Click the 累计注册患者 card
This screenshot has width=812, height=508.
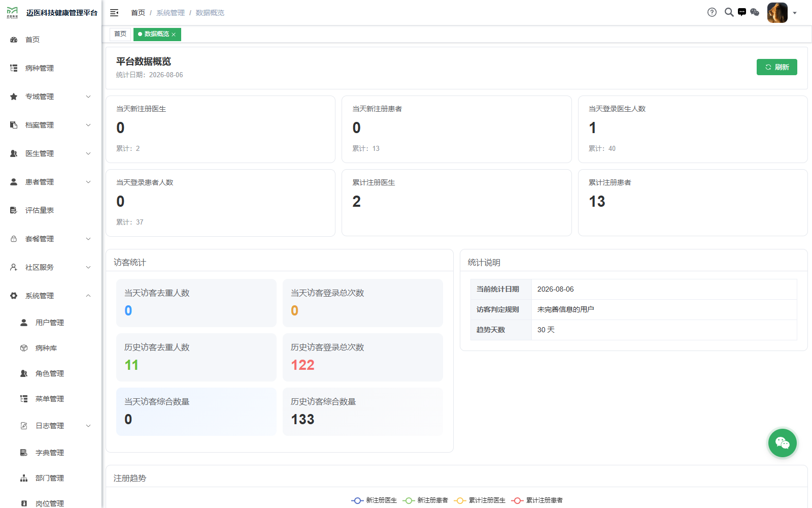point(693,203)
